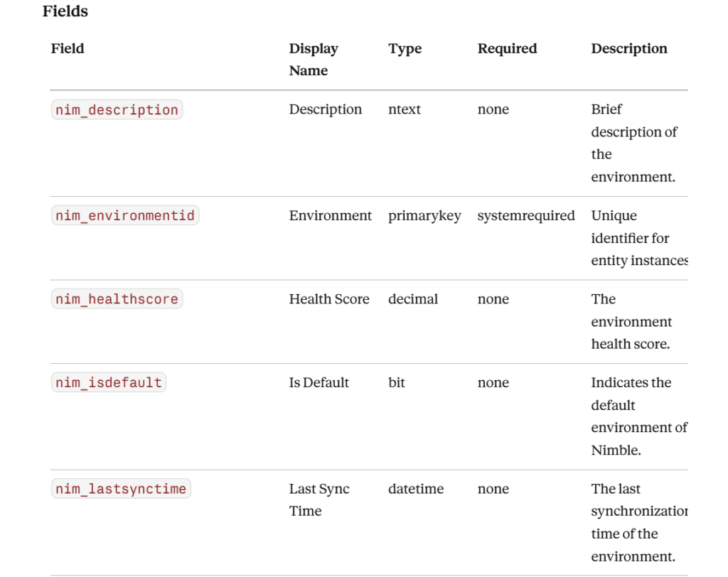Click the nim_description field code

tap(117, 109)
